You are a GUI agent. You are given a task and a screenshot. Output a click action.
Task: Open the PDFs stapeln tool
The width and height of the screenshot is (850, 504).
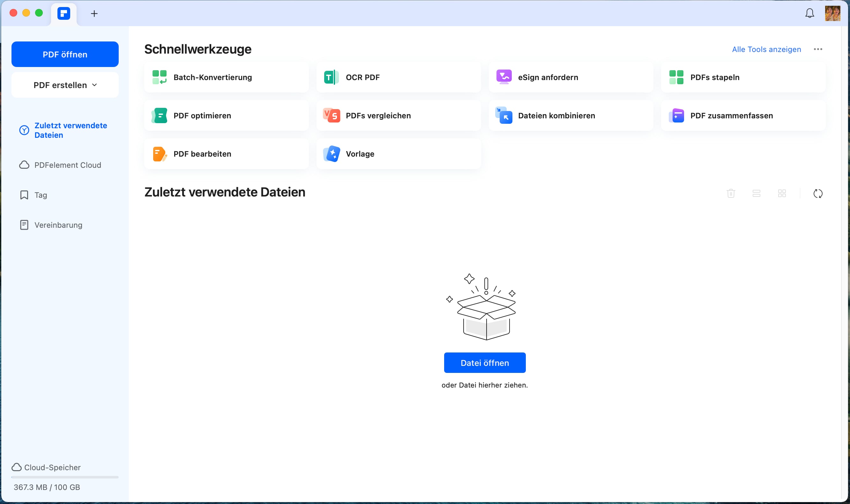coord(743,78)
